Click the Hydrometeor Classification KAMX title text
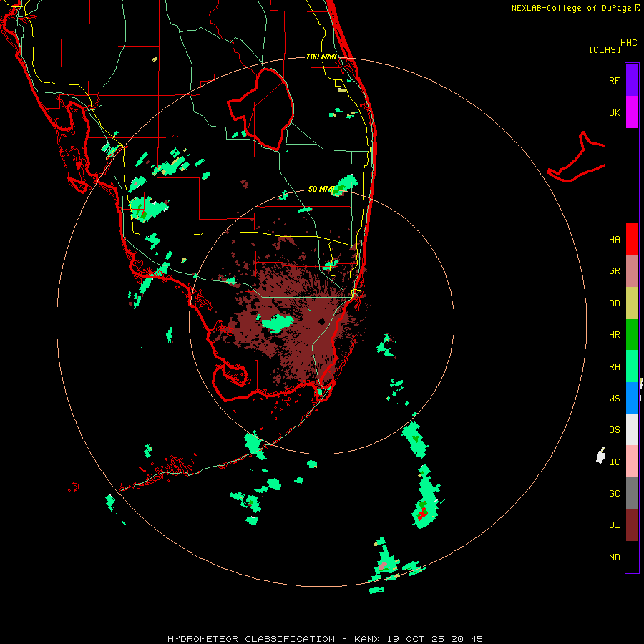Screen dimensions: 644x644 pyautogui.click(x=325, y=639)
